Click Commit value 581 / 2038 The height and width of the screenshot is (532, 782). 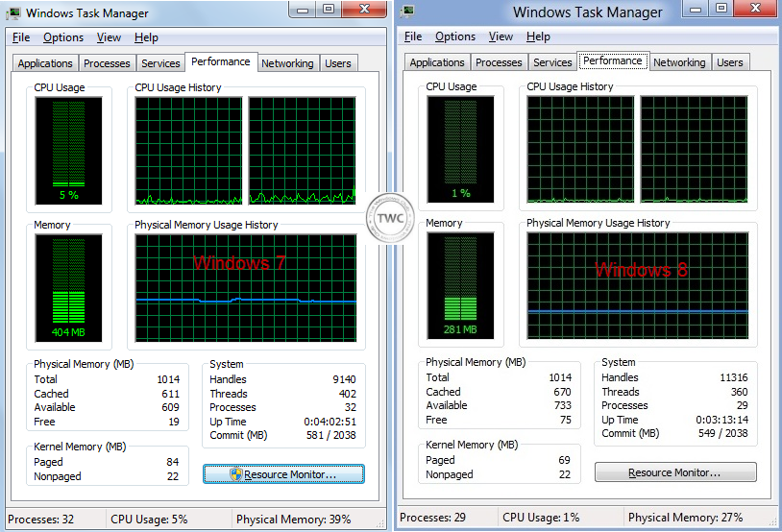click(x=330, y=435)
